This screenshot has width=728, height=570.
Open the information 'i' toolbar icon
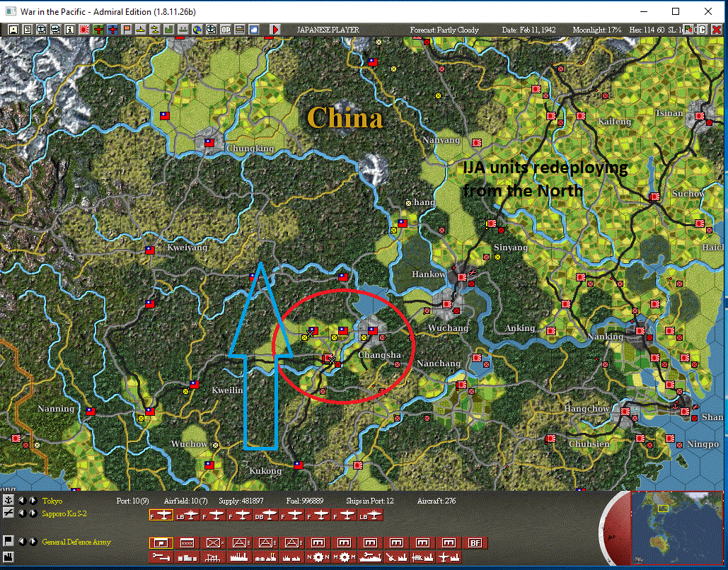pos(69,30)
